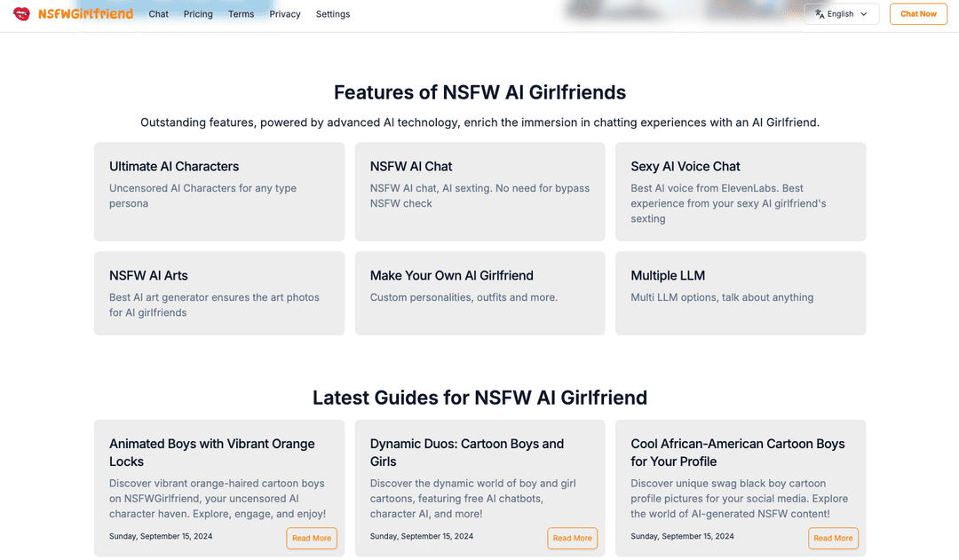Click 'Discover the dynamic world of boy and girl' description
The width and height of the screenshot is (959, 560).
pos(472,499)
